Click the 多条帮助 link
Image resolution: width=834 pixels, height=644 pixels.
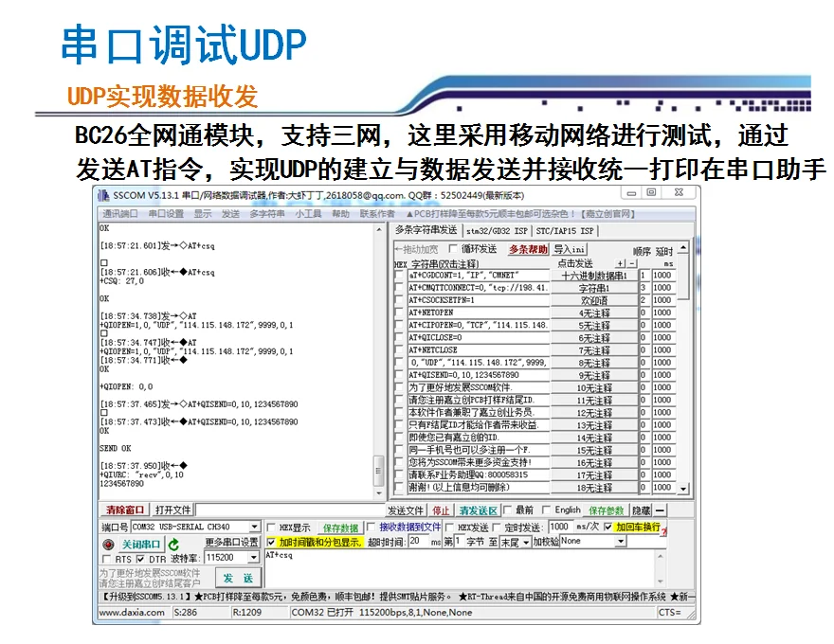528,249
